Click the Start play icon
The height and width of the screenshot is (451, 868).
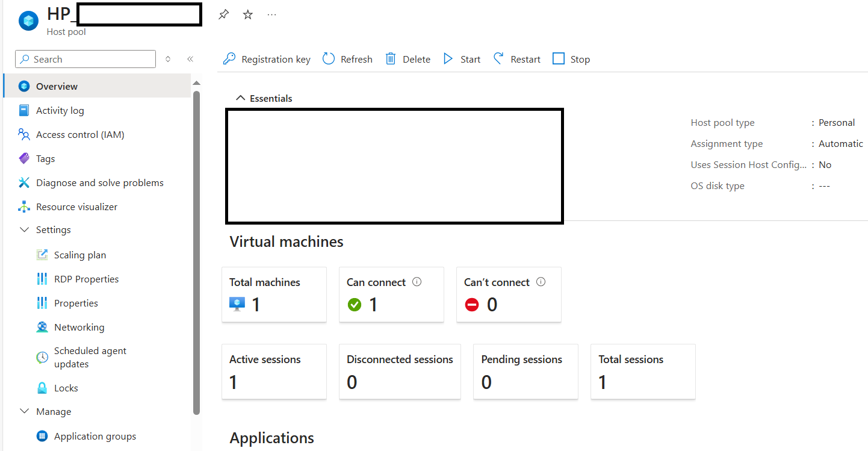point(448,59)
